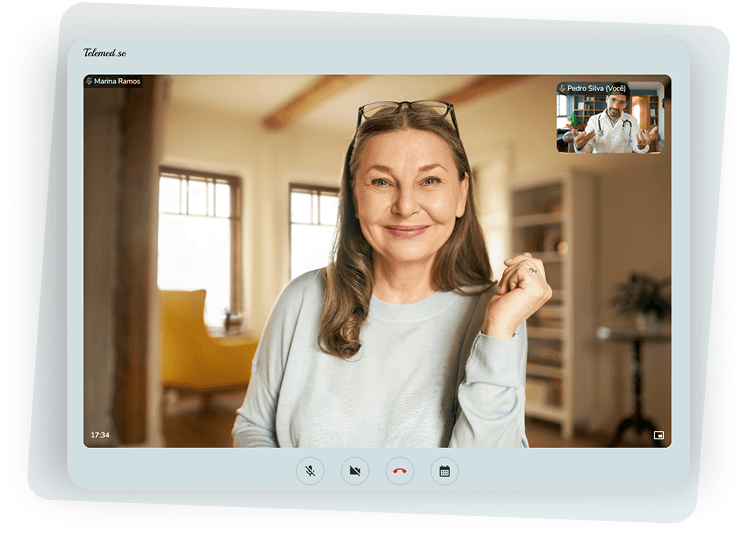Click Pedro Silva's self-view video thumbnail
The image size is (746, 534).
click(610, 118)
